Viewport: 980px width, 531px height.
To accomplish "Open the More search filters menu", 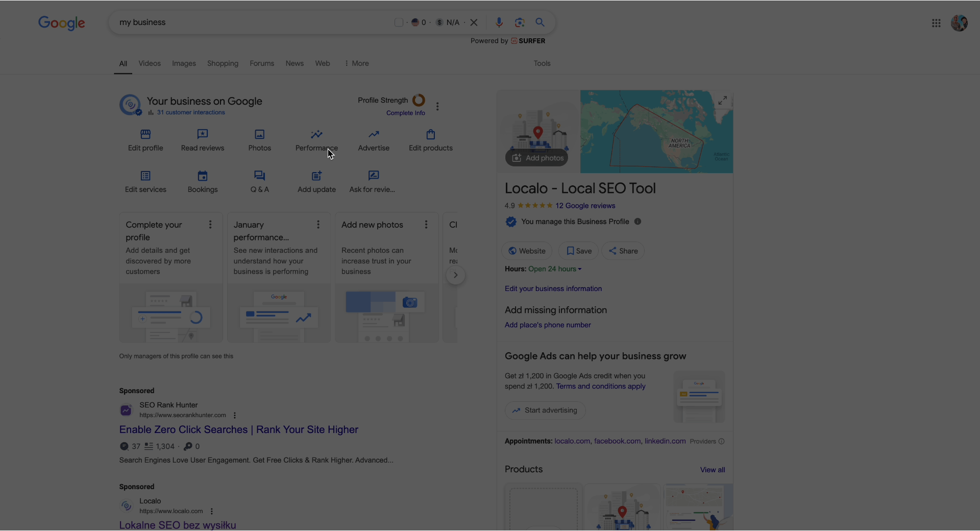I will tap(357, 63).
